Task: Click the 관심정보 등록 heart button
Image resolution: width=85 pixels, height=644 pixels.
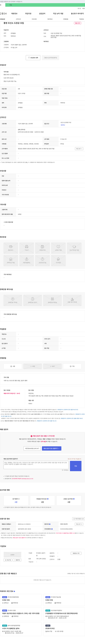Action: [x=33, y=58]
